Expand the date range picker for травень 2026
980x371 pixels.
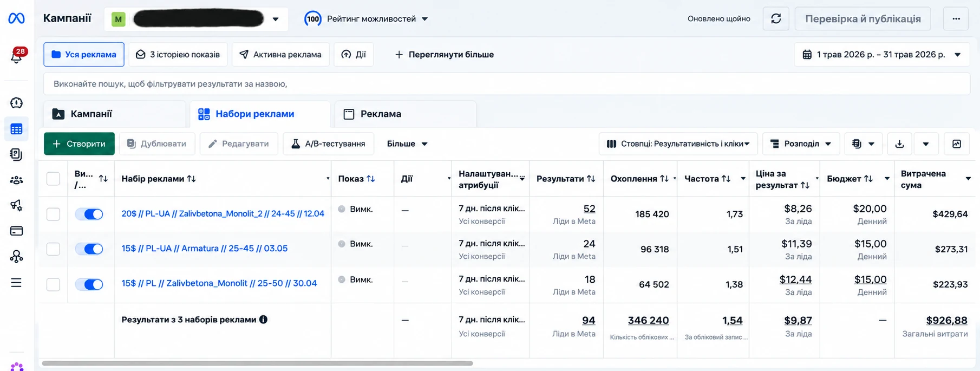[x=883, y=55]
